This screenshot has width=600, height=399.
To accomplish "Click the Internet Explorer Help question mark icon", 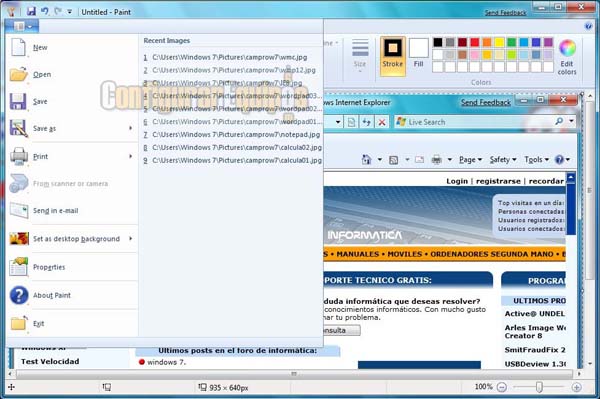I will [x=559, y=160].
